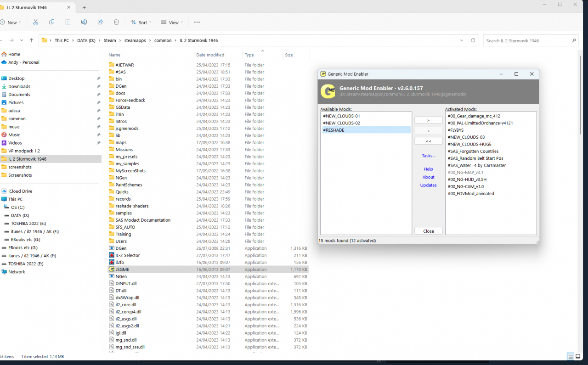Expand address bar history dropdown chevron
The image size is (588, 365).
tap(462, 40)
